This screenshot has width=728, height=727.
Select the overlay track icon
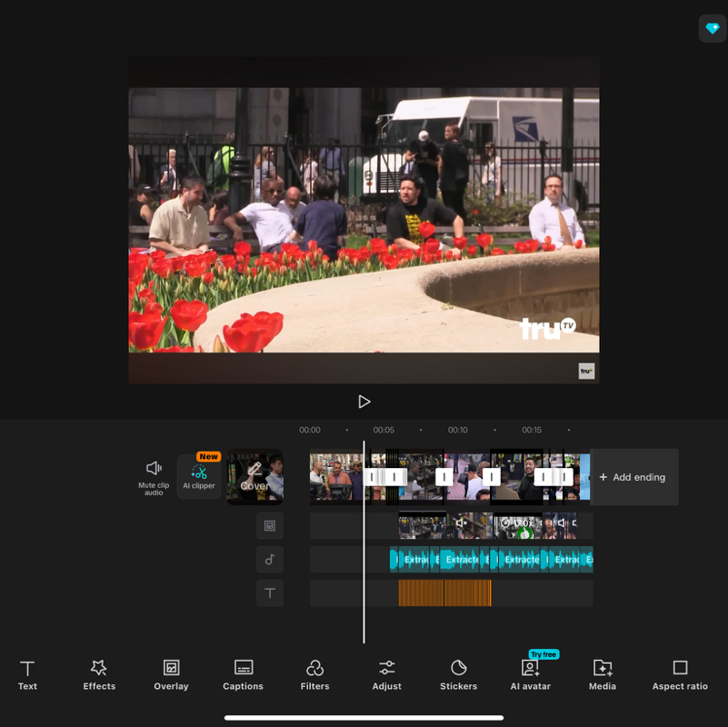[270, 525]
